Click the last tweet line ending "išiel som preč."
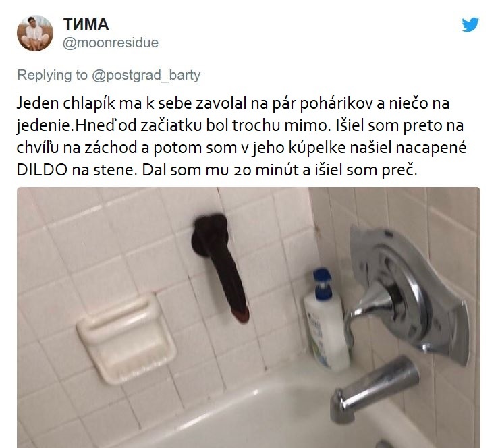This screenshot has width=498, height=448. click(217, 170)
